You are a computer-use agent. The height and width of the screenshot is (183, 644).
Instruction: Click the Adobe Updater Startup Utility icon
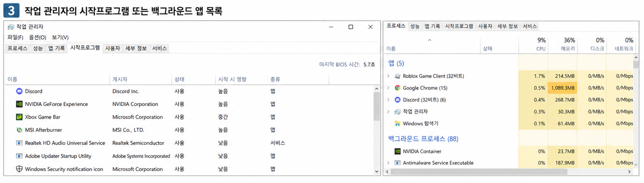click(x=19, y=156)
